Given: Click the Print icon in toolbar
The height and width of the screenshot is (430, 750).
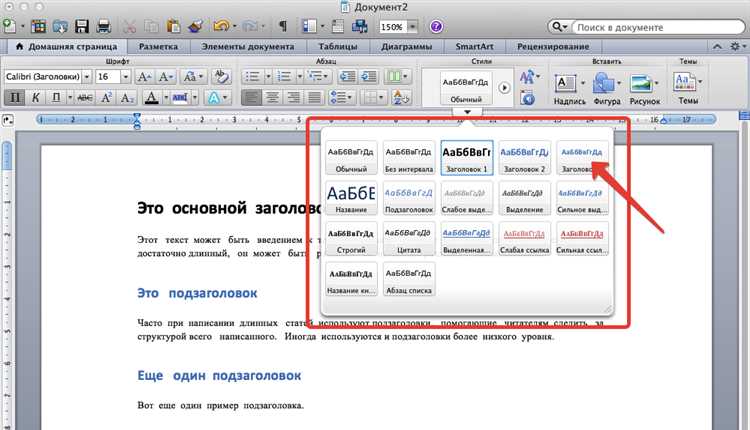Looking at the screenshot, I should pyautogui.click(x=103, y=27).
